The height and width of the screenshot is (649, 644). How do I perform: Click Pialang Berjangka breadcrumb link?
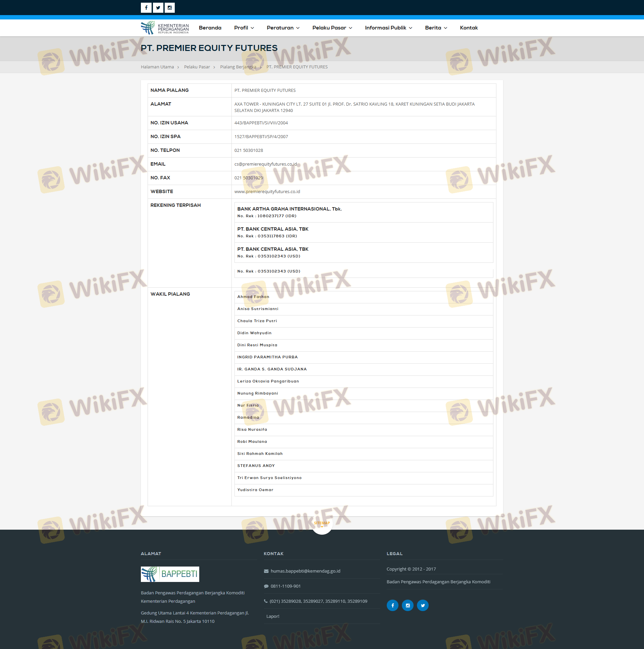tap(238, 67)
